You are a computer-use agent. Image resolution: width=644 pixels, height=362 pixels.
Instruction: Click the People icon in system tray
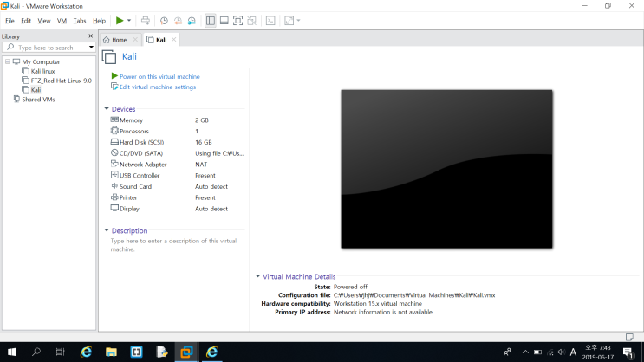click(x=508, y=352)
